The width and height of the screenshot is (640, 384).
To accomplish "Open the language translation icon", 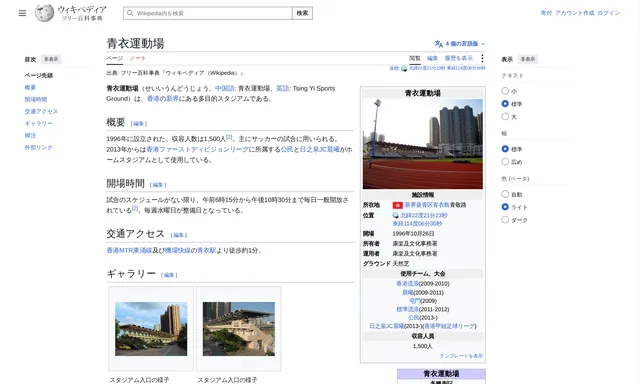I will (439, 44).
